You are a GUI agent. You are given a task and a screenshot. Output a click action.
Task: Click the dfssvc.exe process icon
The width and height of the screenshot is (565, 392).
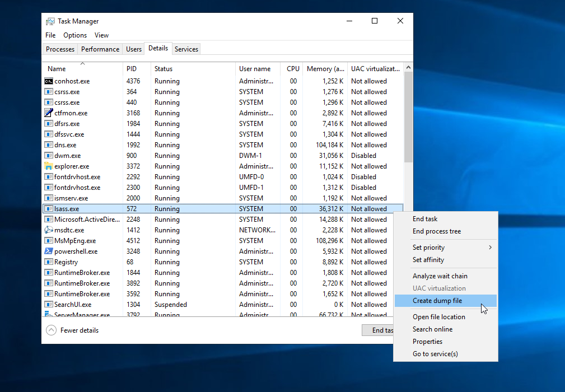tap(49, 134)
